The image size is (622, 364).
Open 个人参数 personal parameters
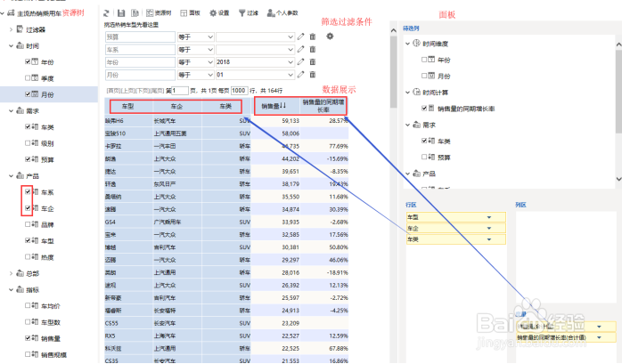(x=282, y=13)
